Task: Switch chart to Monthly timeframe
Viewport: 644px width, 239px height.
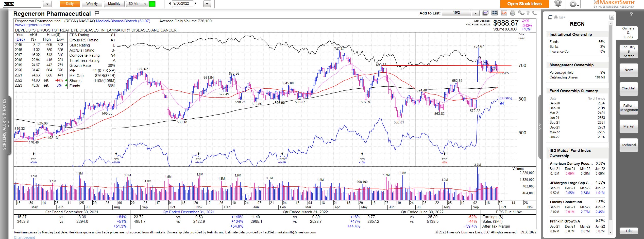Action: coord(114,4)
